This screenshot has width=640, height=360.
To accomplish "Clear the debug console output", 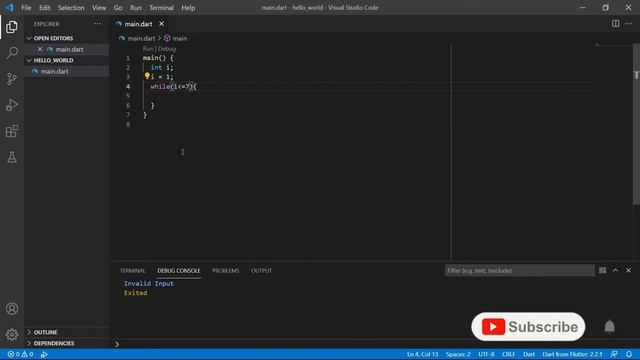I will 602,270.
